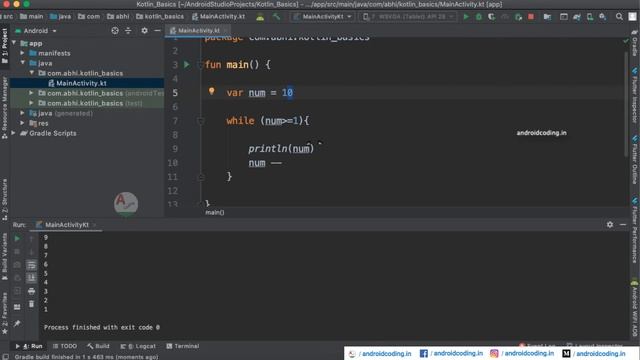Click the kotlin_basics breadcrumb in navigation bar
The image size is (640, 360).
tap(160, 17)
